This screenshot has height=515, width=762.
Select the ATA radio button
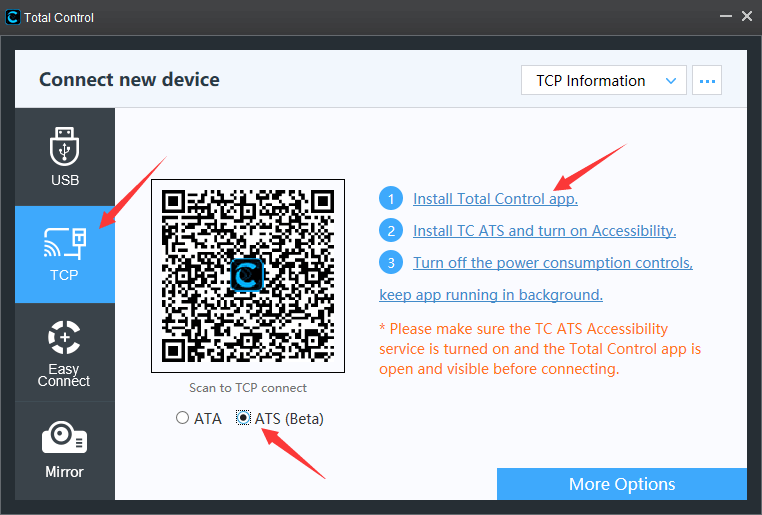pyautogui.click(x=182, y=418)
